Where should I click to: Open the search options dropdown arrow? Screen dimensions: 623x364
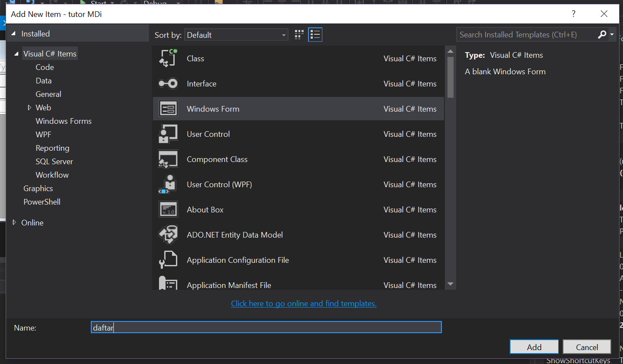point(612,34)
